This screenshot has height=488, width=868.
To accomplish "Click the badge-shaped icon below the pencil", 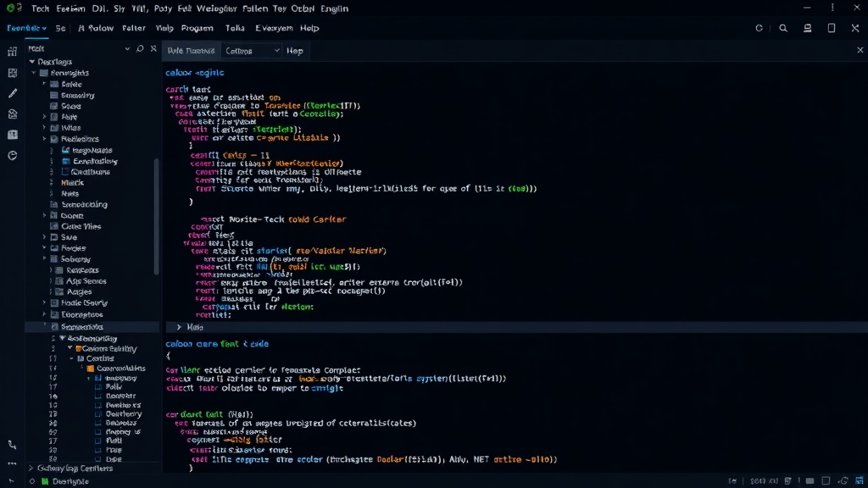I will point(12,114).
